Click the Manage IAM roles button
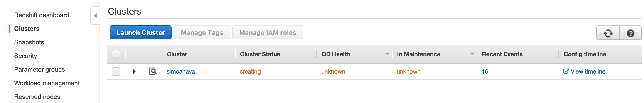Image resolution: width=644 pixels, height=103 pixels. click(268, 32)
